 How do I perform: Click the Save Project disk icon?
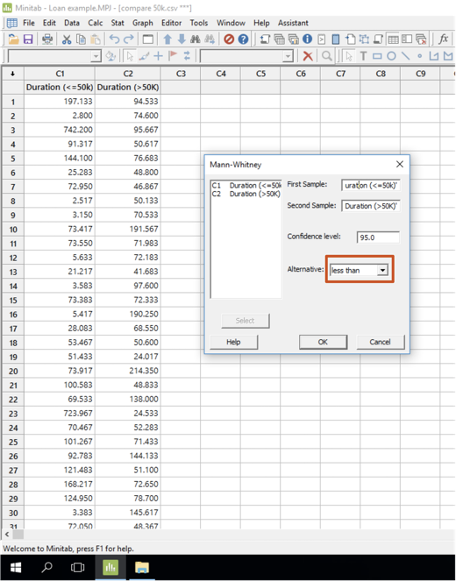click(28, 39)
